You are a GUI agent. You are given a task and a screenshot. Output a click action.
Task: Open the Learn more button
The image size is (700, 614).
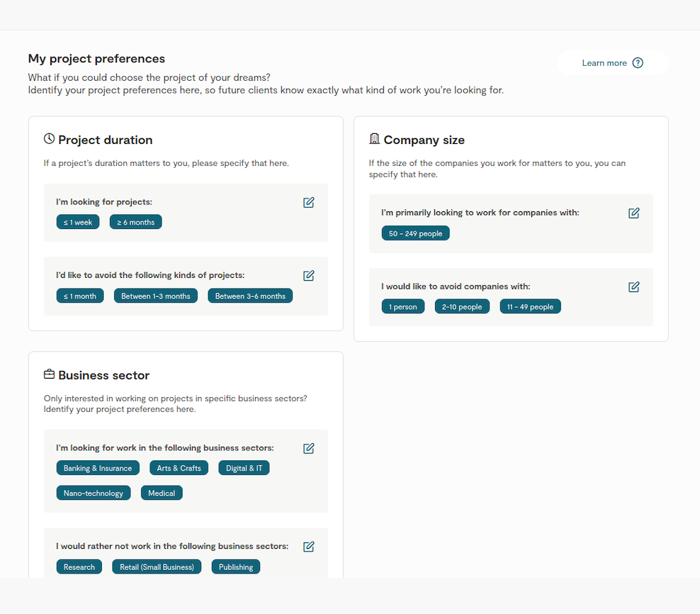point(611,63)
